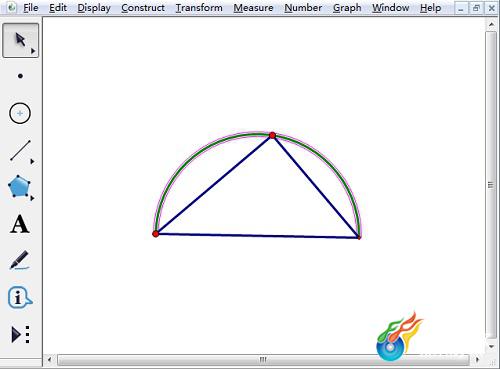Expand the Arrow tool flyout triangle
The width and height of the screenshot is (500, 369).
click(33, 51)
